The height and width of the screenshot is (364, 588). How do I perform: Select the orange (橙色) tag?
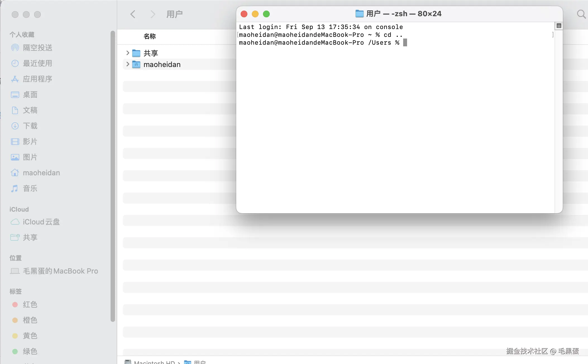point(30,320)
